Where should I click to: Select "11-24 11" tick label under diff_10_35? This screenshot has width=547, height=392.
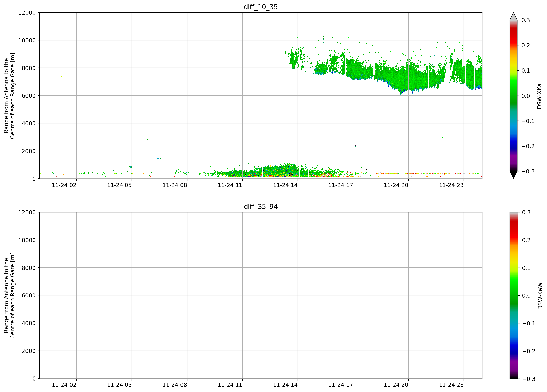point(230,185)
